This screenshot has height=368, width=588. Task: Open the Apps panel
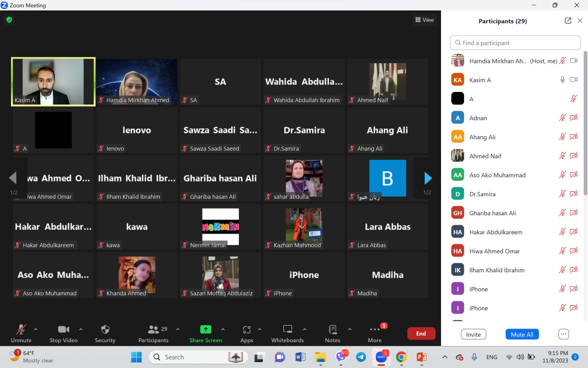pyautogui.click(x=247, y=333)
